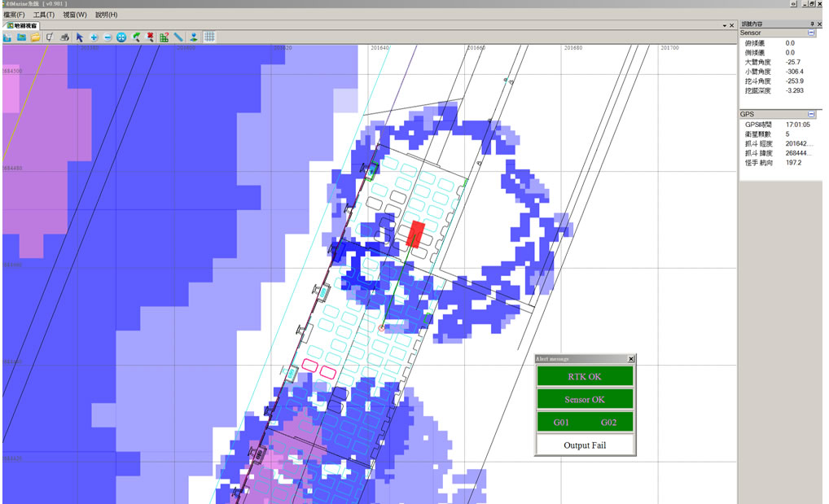This screenshot has width=829, height=504.
Task: Toggle the grid display icon
Action: tap(209, 37)
